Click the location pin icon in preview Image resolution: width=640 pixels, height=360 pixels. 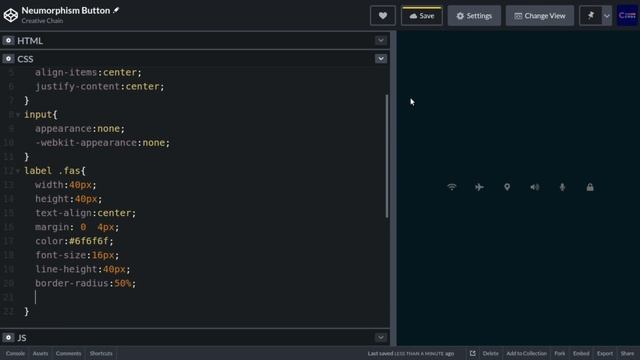[x=507, y=187]
